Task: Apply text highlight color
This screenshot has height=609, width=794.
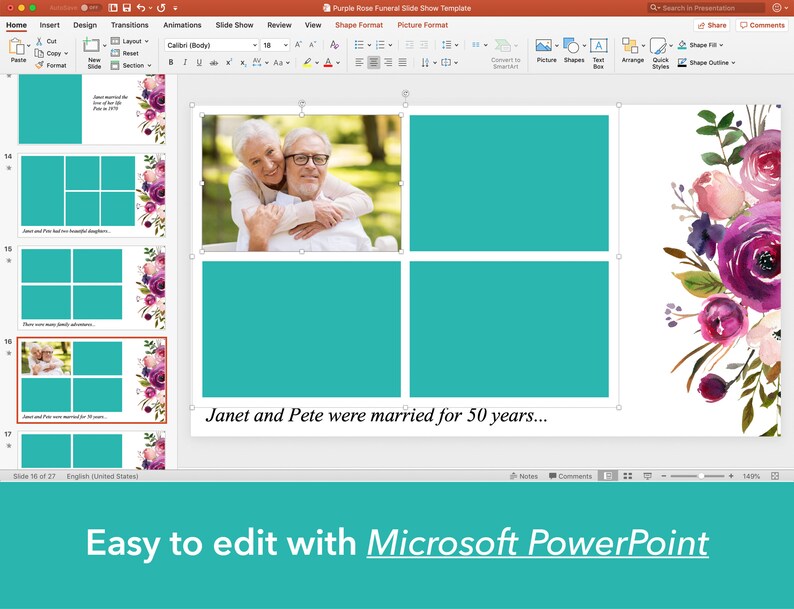Action: click(307, 62)
